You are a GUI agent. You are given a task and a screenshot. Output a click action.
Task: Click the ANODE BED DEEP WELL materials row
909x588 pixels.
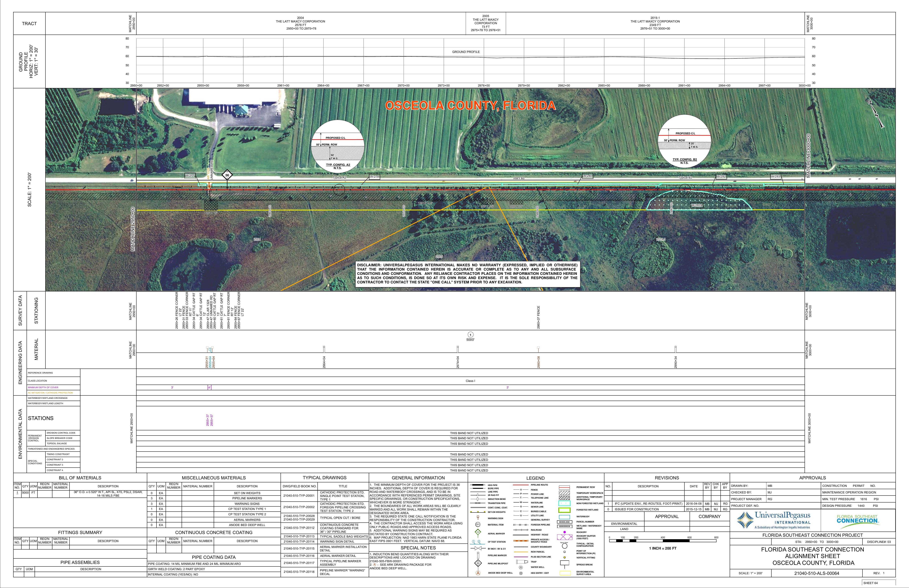coord(214,525)
